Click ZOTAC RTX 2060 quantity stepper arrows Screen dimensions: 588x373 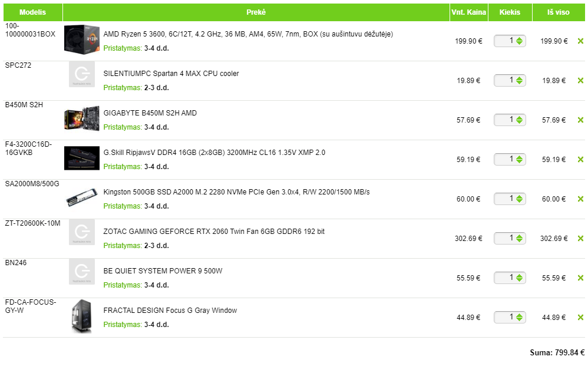[520, 239]
